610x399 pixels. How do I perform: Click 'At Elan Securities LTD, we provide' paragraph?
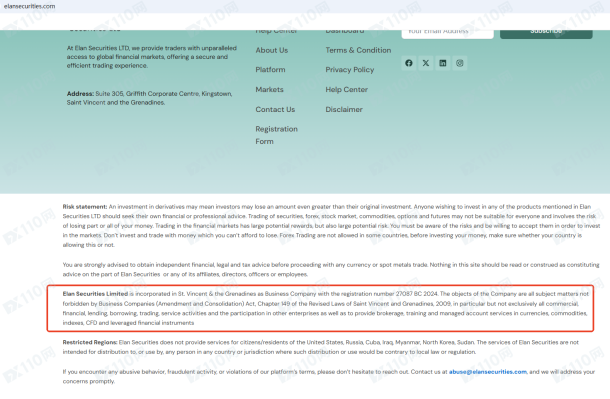(x=152, y=57)
